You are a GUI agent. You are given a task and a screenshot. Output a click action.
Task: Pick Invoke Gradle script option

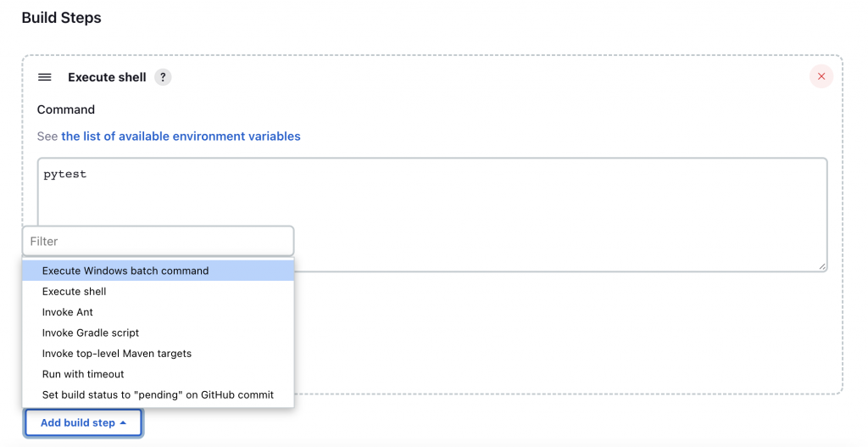tap(91, 332)
